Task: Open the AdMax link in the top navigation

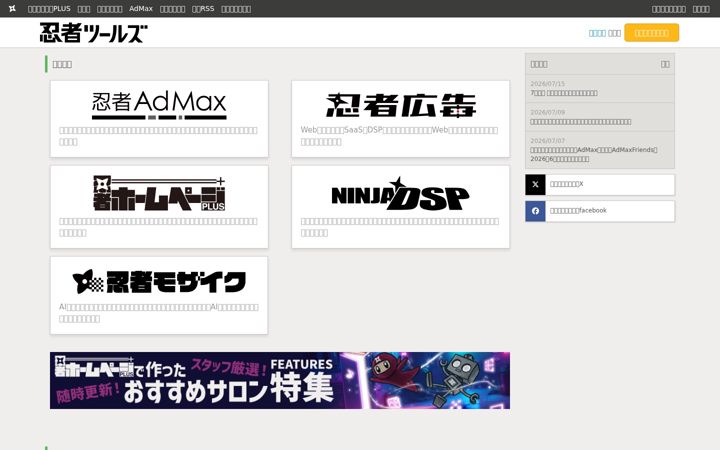Action: 141,9
